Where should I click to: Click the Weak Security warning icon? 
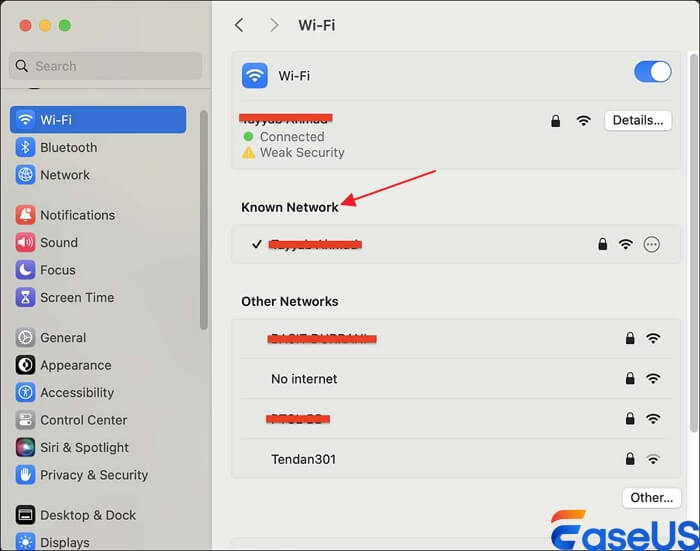click(248, 153)
